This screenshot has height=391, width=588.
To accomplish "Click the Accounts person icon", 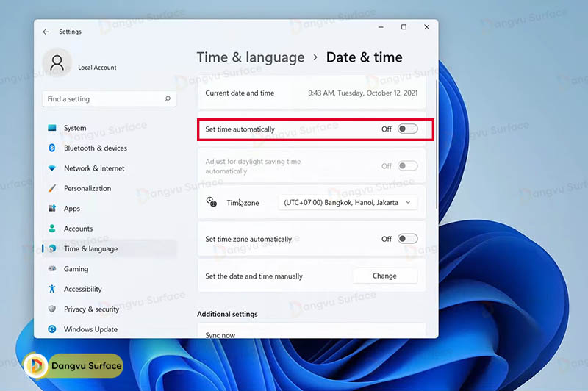I will tap(52, 229).
